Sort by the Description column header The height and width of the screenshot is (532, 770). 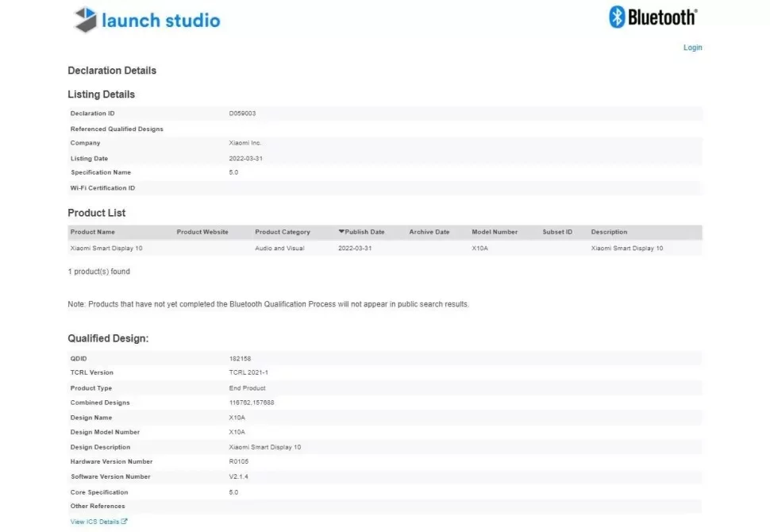pyautogui.click(x=609, y=232)
